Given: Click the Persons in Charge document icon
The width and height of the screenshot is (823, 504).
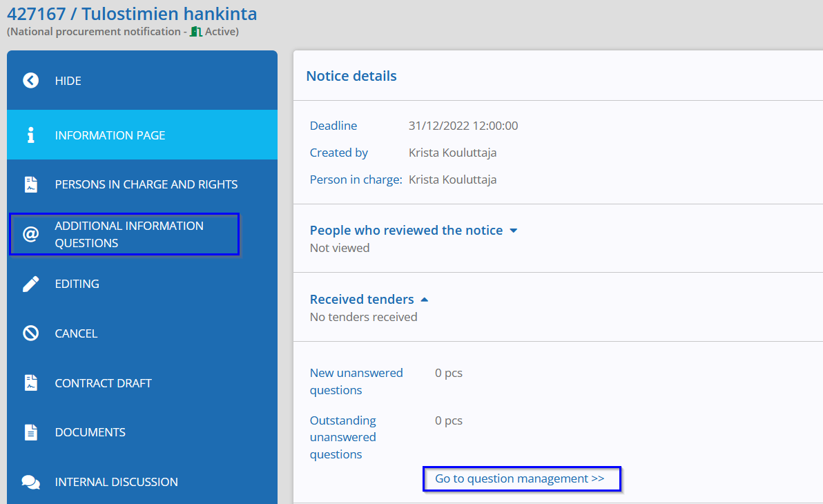Looking at the screenshot, I should 31,184.
